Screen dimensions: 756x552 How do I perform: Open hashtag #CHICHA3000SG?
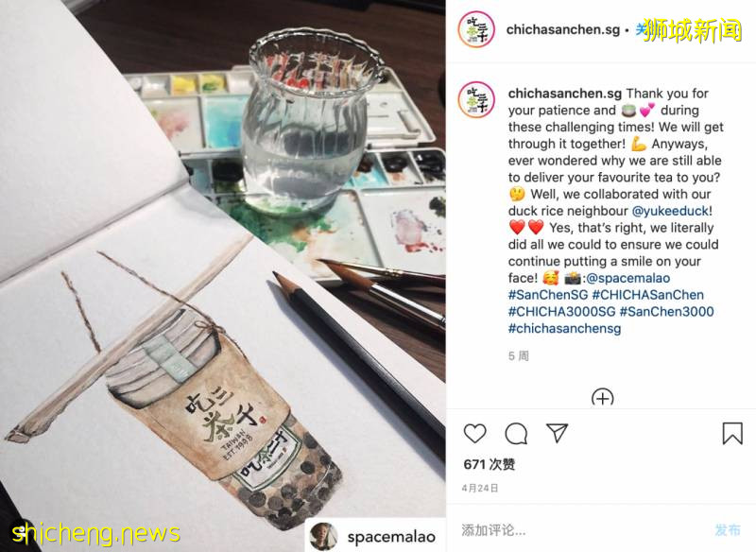(561, 311)
